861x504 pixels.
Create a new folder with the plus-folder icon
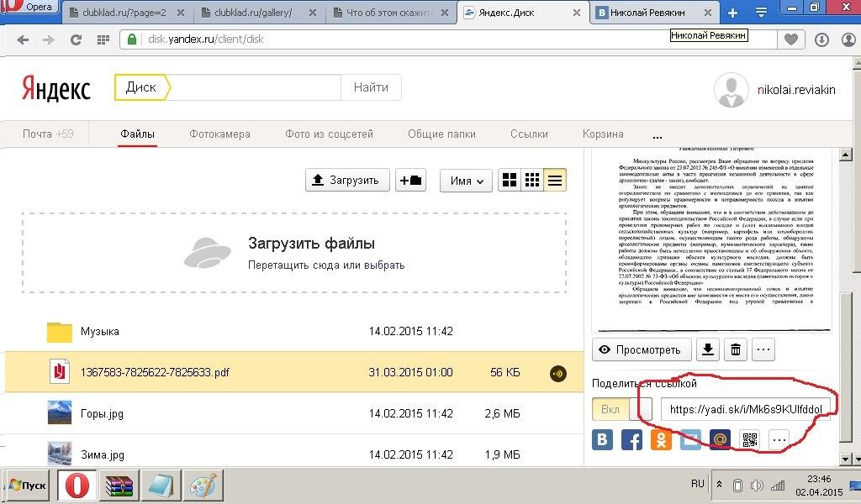point(410,180)
